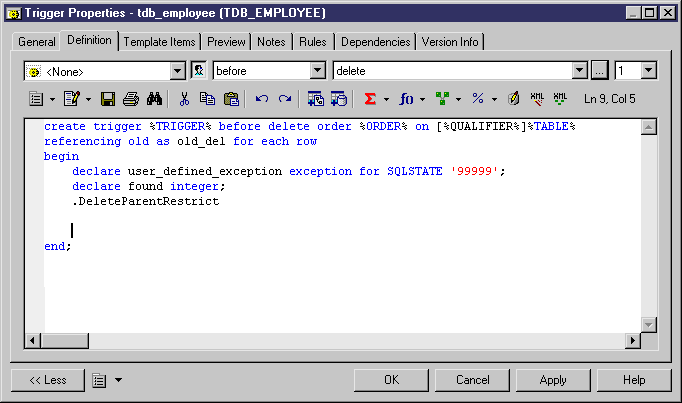Open the Operators sigma tool
Viewport: 682px width, 403px height.
tap(370, 99)
